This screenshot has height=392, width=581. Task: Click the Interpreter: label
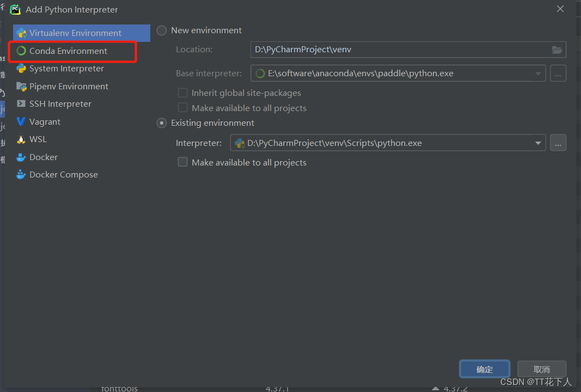tap(199, 143)
